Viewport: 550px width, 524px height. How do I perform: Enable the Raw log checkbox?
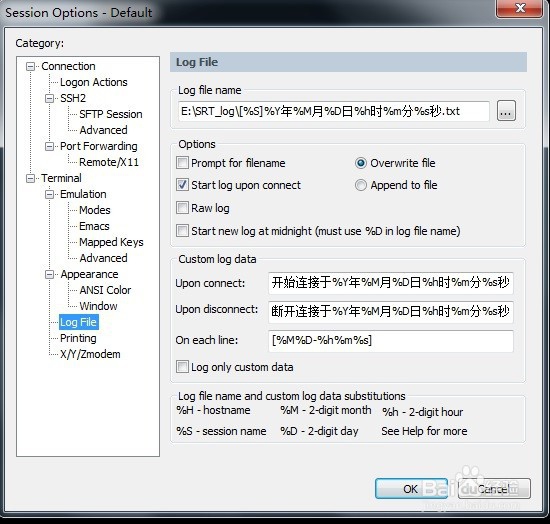pos(182,208)
